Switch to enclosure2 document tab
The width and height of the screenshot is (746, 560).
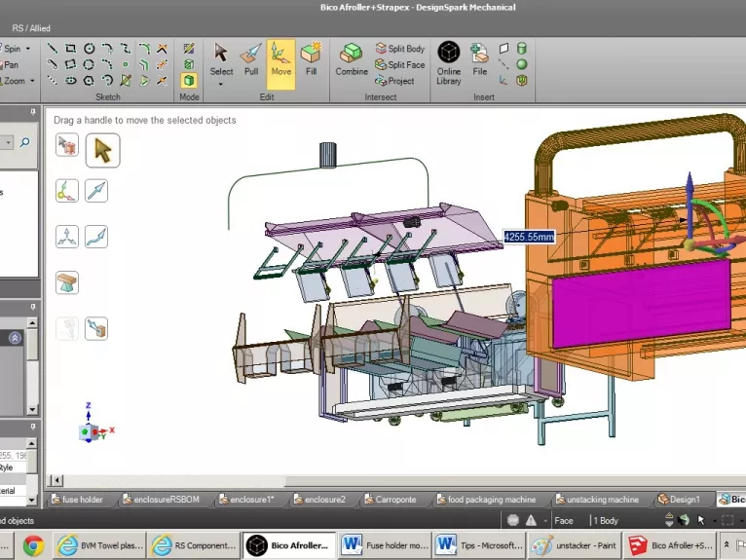(x=319, y=500)
